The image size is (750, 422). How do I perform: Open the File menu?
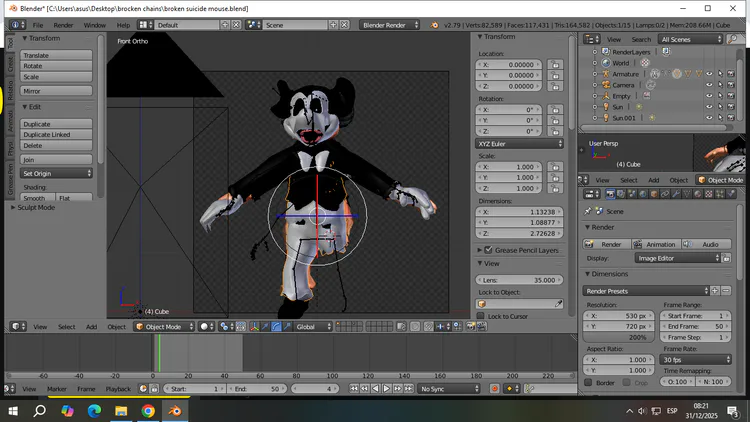[38, 25]
